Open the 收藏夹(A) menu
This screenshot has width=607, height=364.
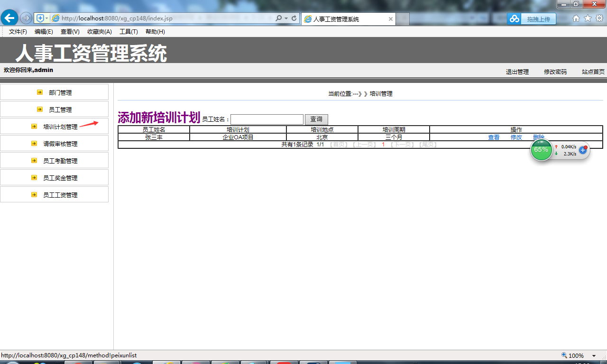click(100, 32)
